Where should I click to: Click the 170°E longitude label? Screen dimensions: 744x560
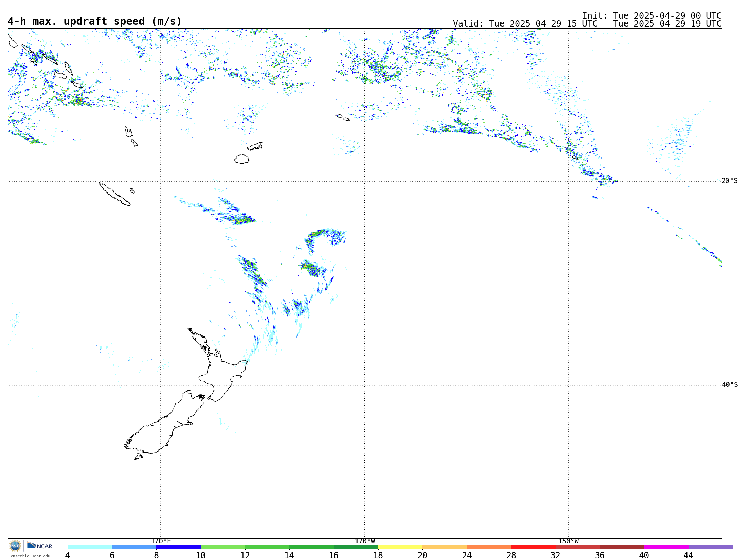pyautogui.click(x=161, y=541)
